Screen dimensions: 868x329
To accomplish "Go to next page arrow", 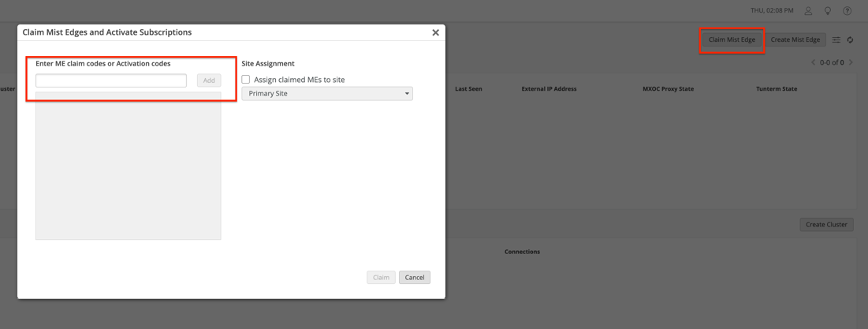I will [x=851, y=62].
